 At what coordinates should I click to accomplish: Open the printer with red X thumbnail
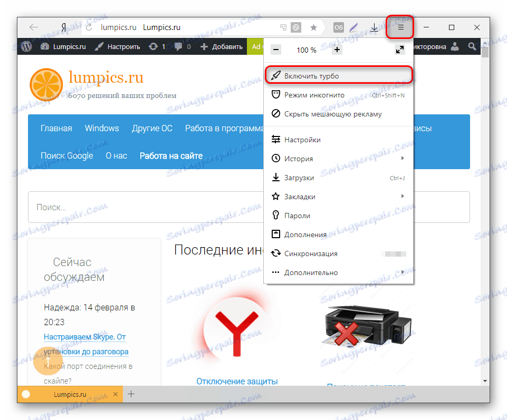pos(367,326)
